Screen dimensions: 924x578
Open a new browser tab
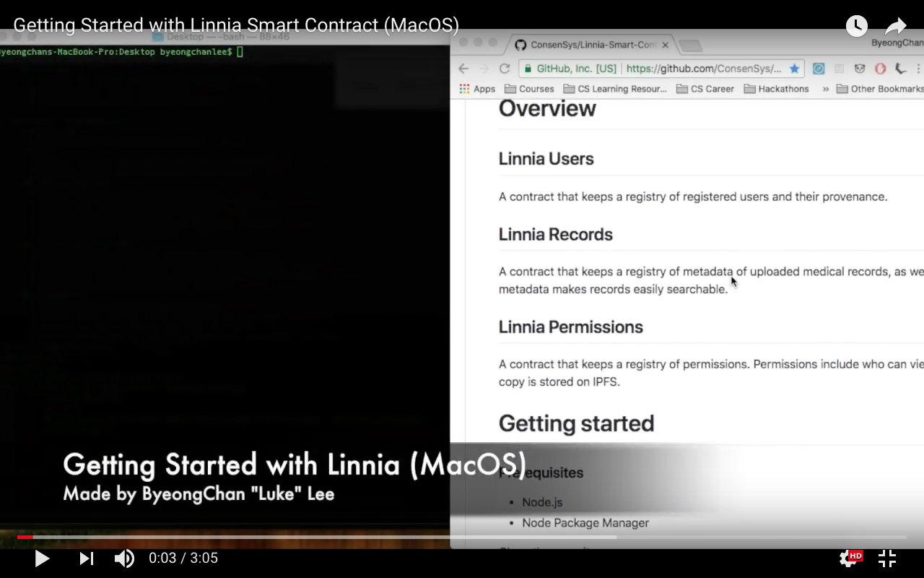[x=690, y=46]
